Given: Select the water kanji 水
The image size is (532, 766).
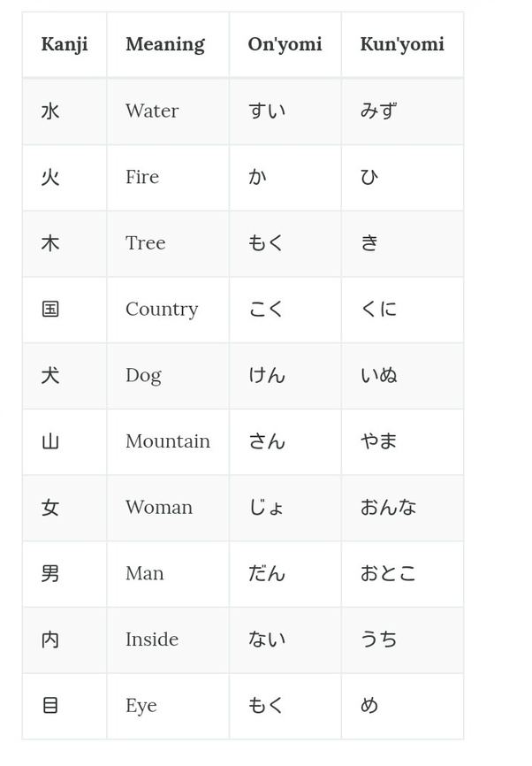Looking at the screenshot, I should [50, 111].
